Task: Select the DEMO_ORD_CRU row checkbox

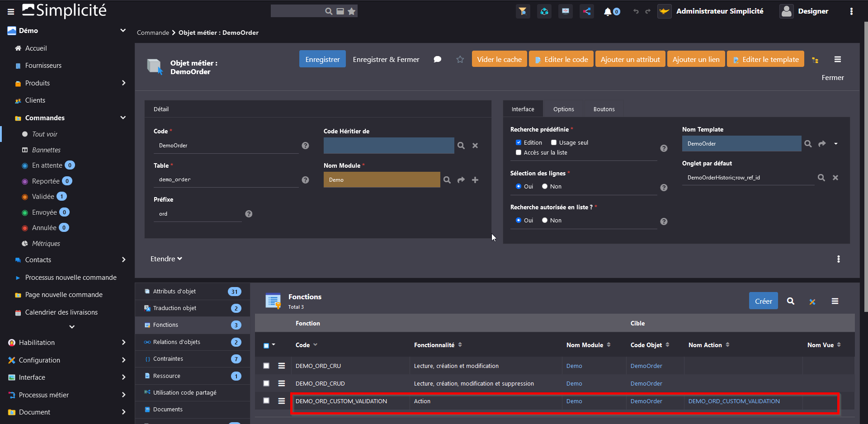Action: pos(266,366)
